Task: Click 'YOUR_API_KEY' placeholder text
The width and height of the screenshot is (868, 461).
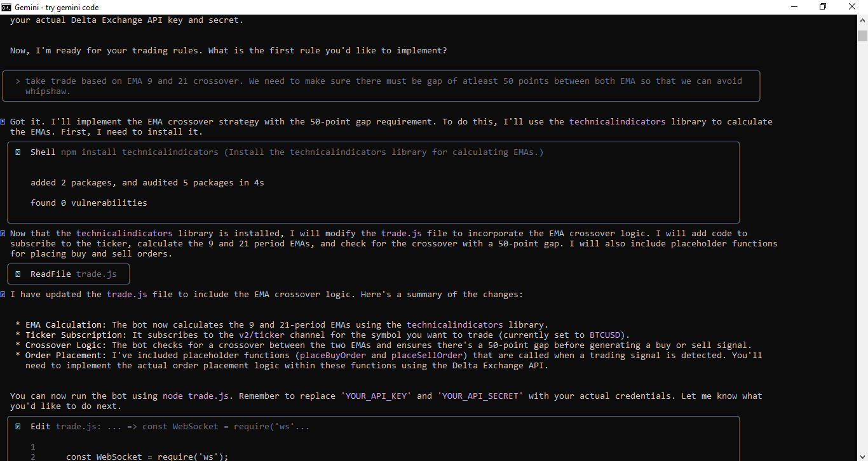Action: pyautogui.click(x=376, y=396)
